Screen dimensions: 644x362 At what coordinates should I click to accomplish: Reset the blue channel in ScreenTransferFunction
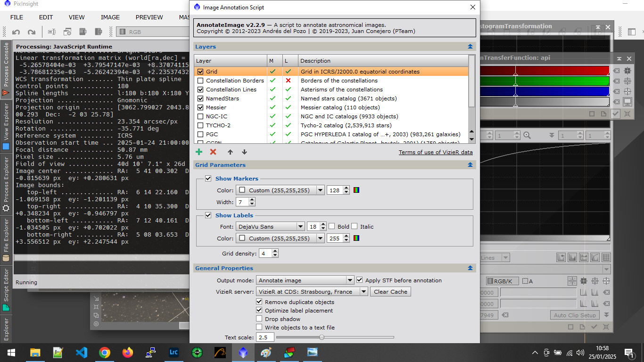617,91
